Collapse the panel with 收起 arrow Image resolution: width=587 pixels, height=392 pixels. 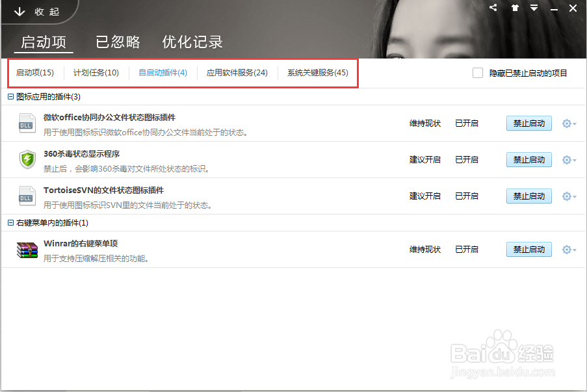click(x=36, y=12)
